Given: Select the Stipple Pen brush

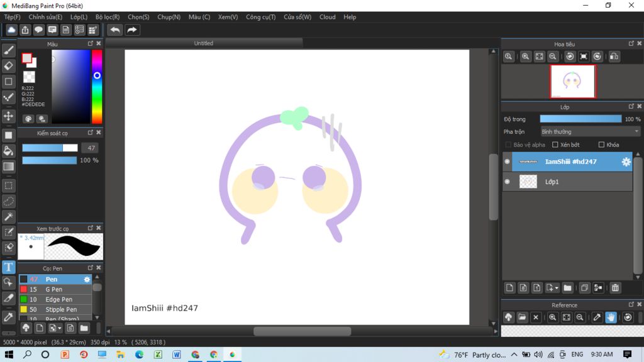Looking at the screenshot, I should [55, 309].
